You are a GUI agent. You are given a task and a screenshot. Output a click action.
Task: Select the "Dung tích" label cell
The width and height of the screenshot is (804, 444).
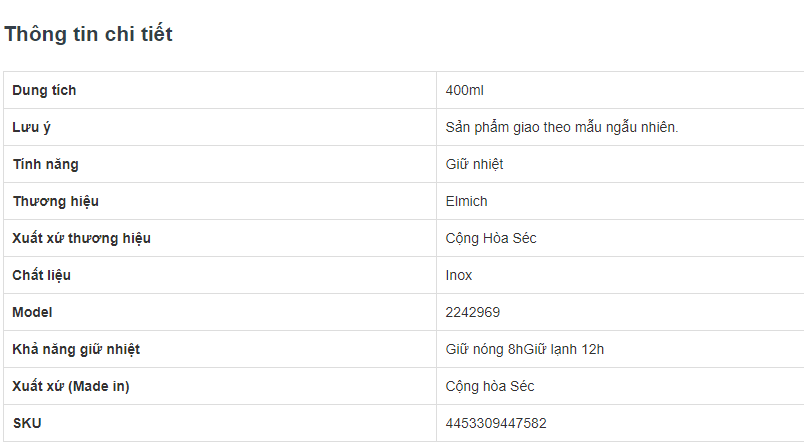coord(44,91)
